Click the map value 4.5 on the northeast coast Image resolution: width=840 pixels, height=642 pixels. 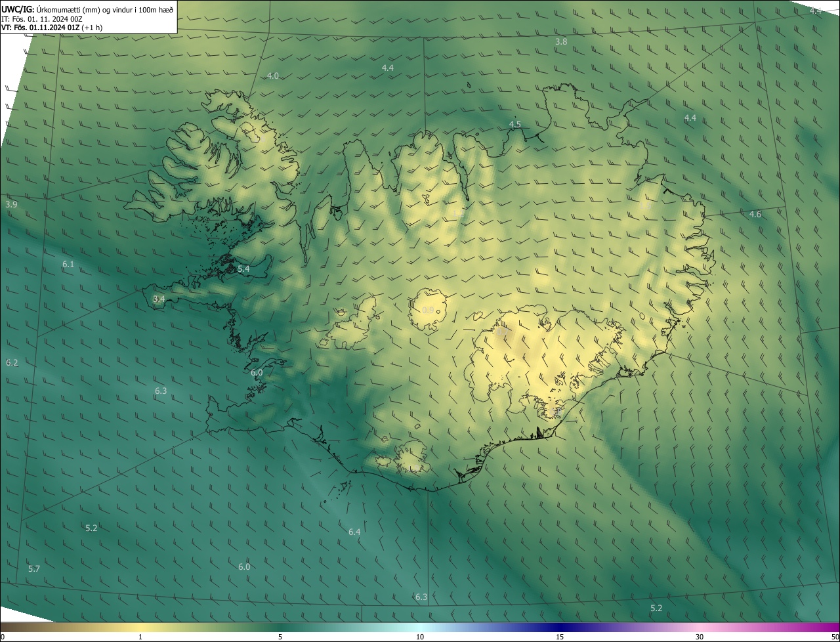point(515,124)
